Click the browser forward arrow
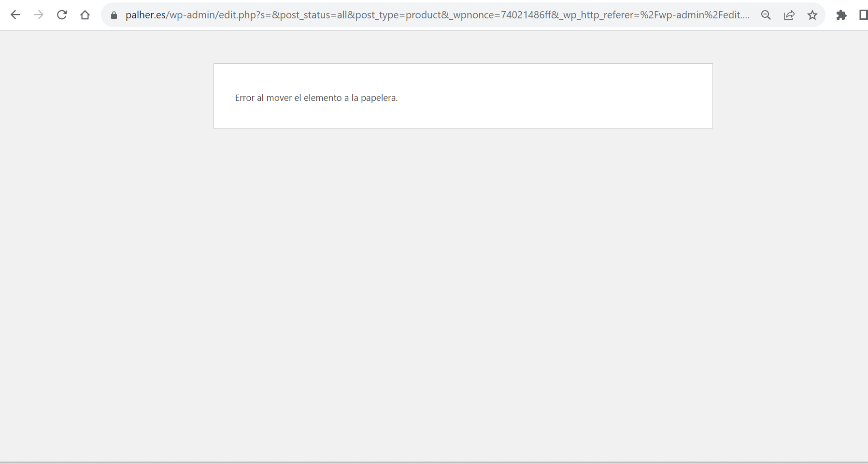Screen dimensions: 868x464 pos(39,15)
